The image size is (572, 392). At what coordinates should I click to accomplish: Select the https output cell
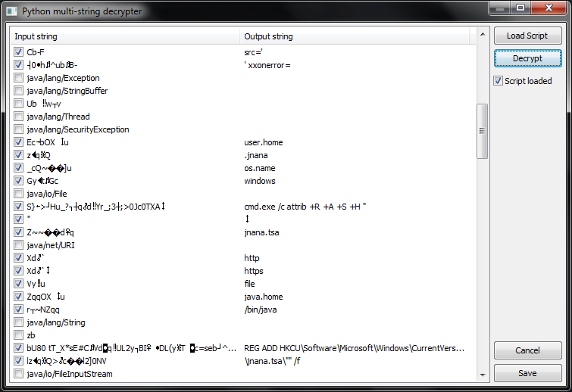pyautogui.click(x=254, y=271)
